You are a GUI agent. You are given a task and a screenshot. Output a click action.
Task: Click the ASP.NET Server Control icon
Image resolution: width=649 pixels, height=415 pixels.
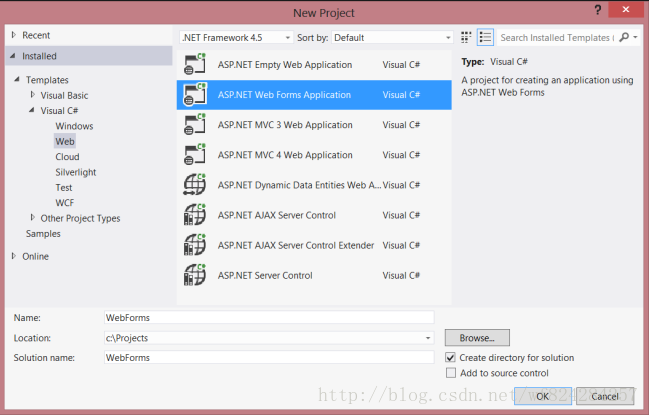pyautogui.click(x=195, y=275)
